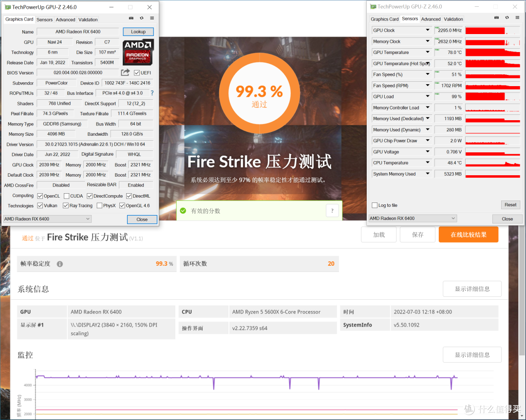Open the GPU Clock sensor dropdown
The image size is (526, 420).
pos(428,30)
